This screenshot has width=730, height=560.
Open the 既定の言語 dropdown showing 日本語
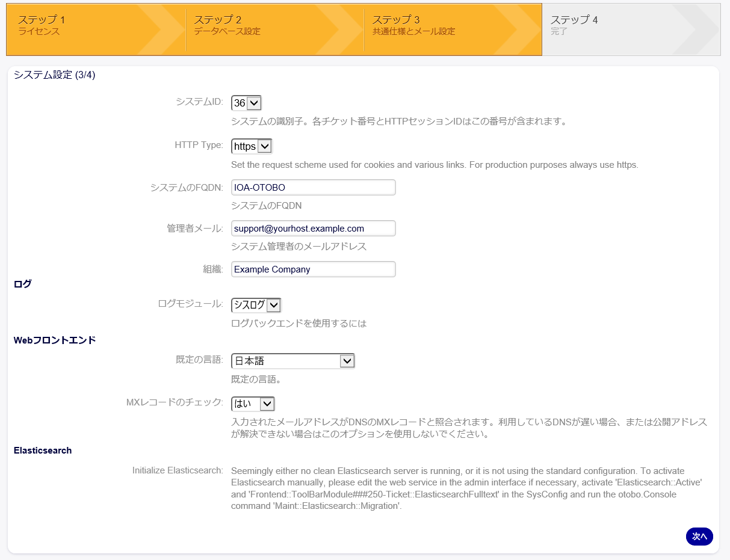click(293, 360)
